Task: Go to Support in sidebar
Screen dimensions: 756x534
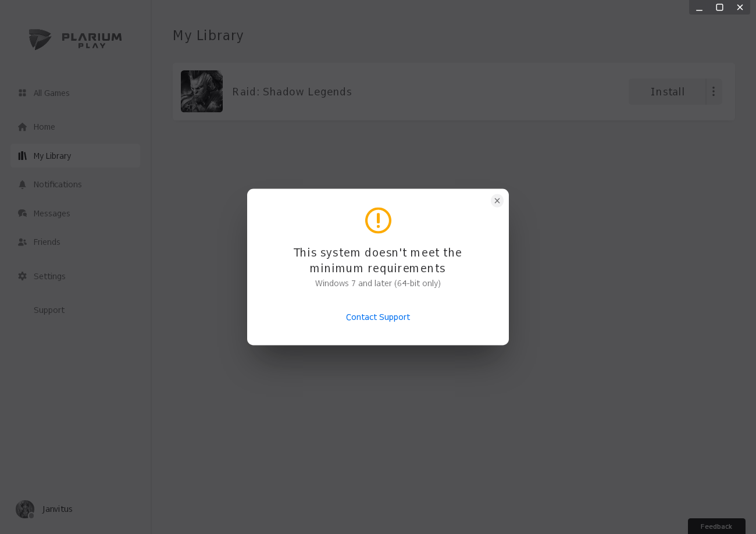Action: [49, 310]
